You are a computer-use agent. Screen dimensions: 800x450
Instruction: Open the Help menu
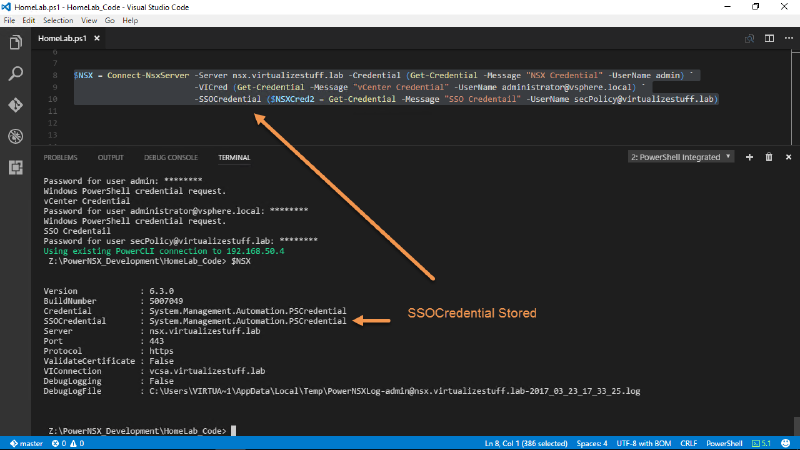(130, 20)
